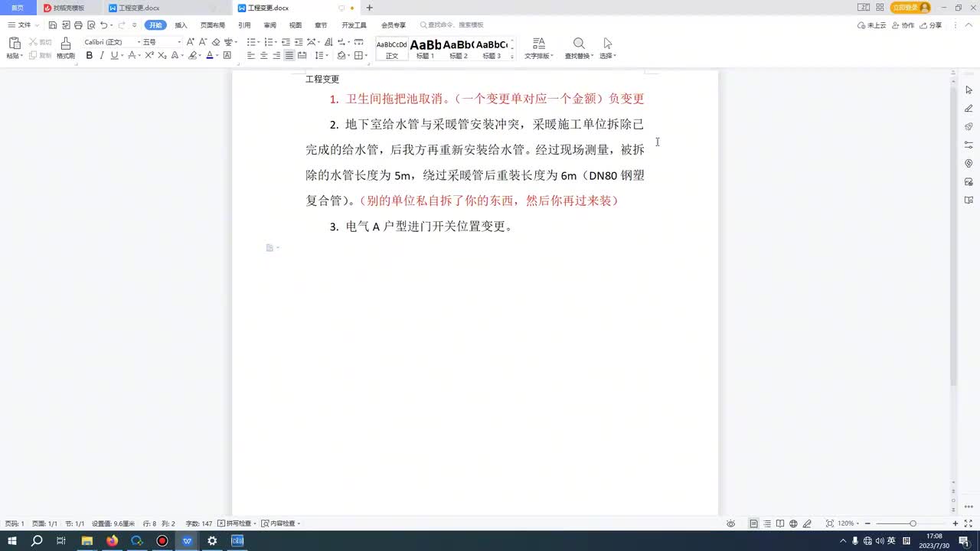Select justify alignment
Screen dimensions: 980x551
[289, 55]
